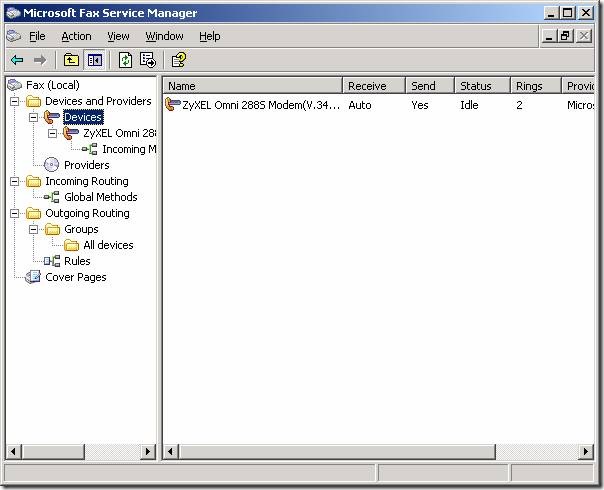Screen dimensions: 604x490
Task: Click the Back arrow toolbar button
Action: [x=17, y=60]
